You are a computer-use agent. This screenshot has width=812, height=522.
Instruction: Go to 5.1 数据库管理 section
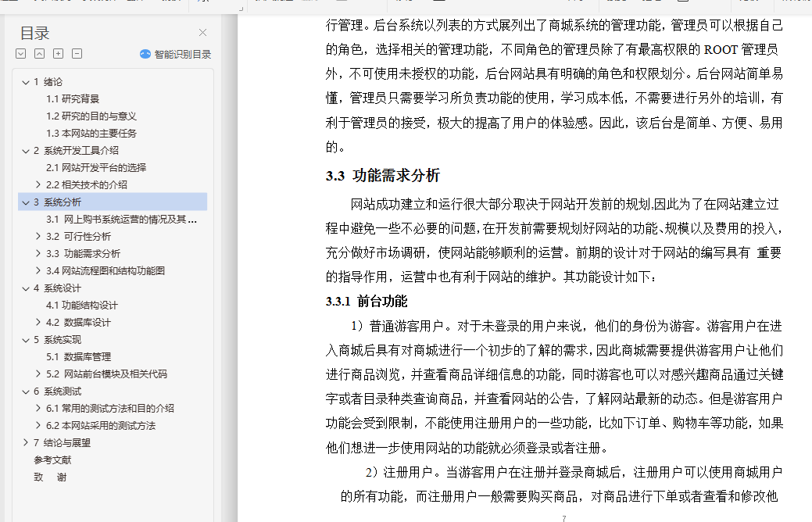78,356
